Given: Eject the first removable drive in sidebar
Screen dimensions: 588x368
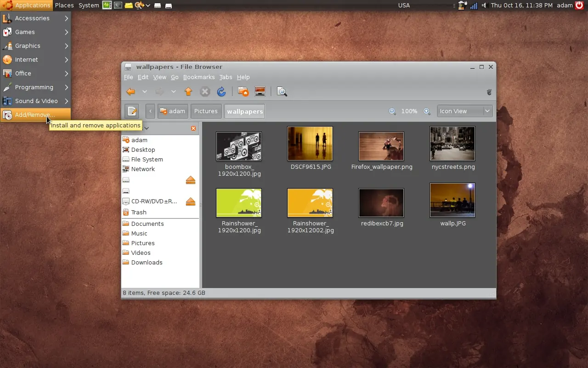Looking at the screenshot, I should coord(191,180).
